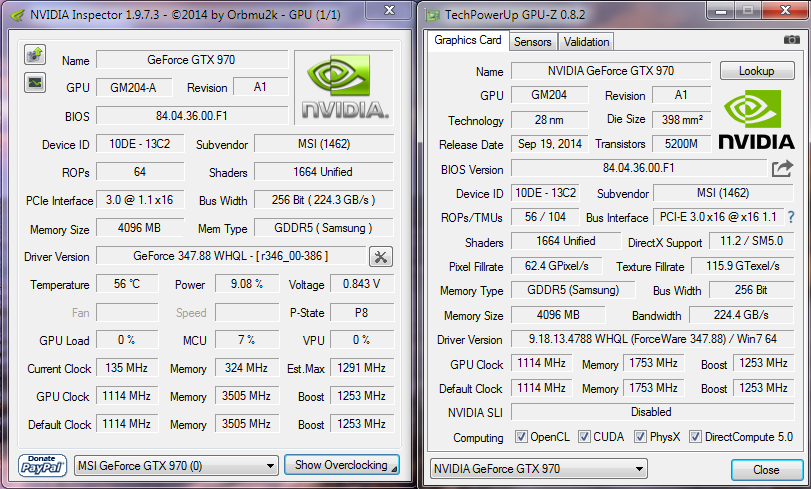
Task: Toggle the PhysX checkbox
Action: click(640, 437)
